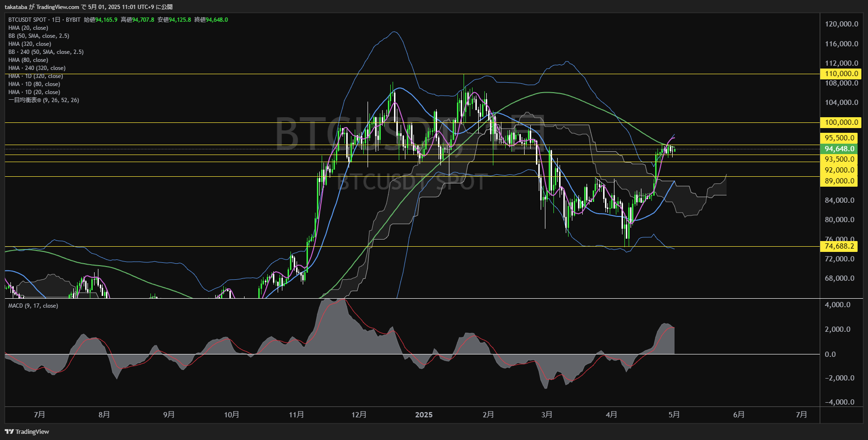Select the HMA (80, close) indicator legend
The width and height of the screenshot is (868, 440).
pyautogui.click(x=28, y=60)
